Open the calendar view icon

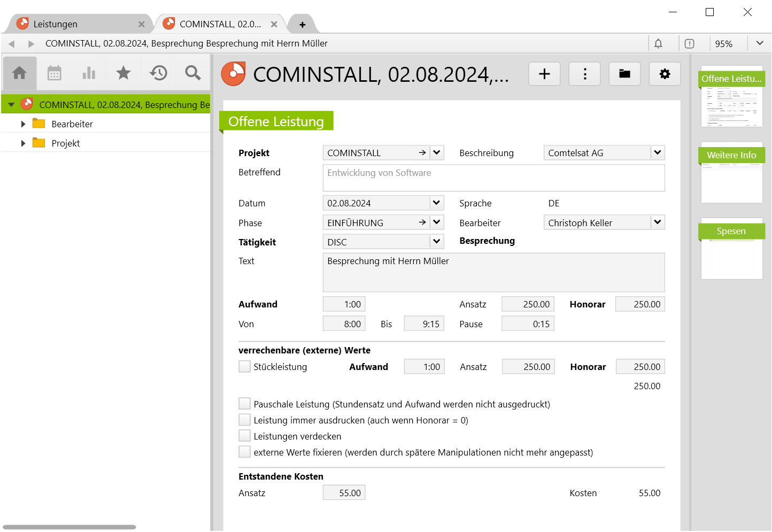[55, 73]
